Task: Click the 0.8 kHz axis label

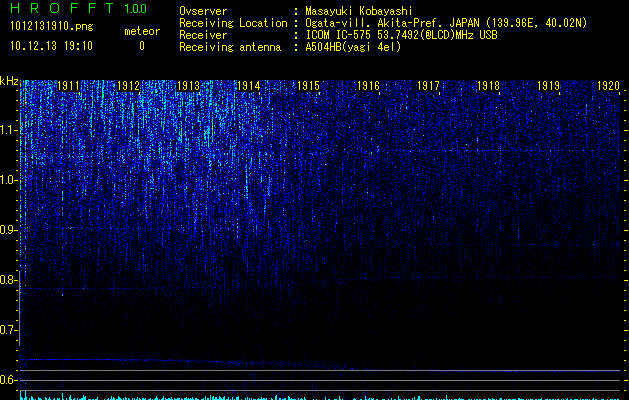Action: (8, 280)
